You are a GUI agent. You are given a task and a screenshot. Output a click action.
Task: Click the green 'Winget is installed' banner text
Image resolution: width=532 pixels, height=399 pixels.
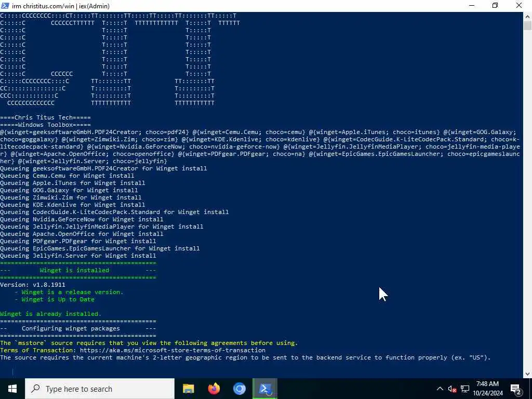[74, 270]
